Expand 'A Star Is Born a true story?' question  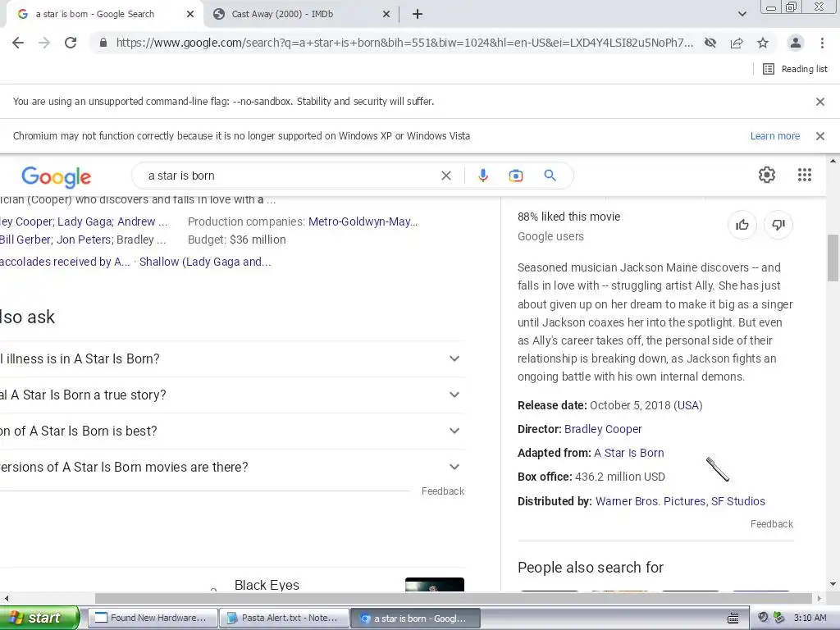pyautogui.click(x=232, y=395)
